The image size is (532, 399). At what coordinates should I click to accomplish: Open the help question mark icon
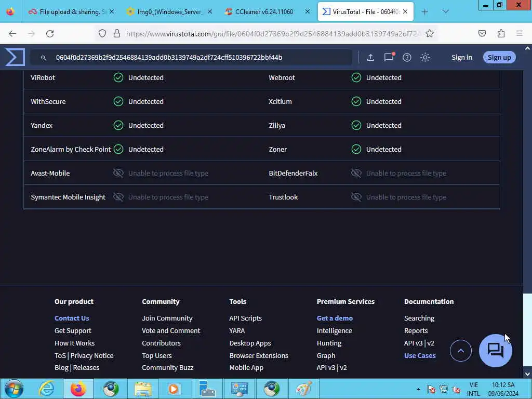pyautogui.click(x=407, y=57)
